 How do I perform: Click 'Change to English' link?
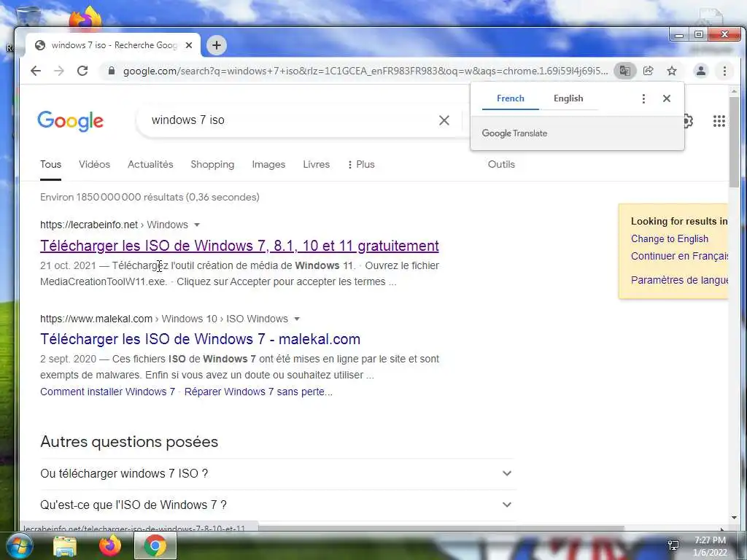click(x=670, y=239)
